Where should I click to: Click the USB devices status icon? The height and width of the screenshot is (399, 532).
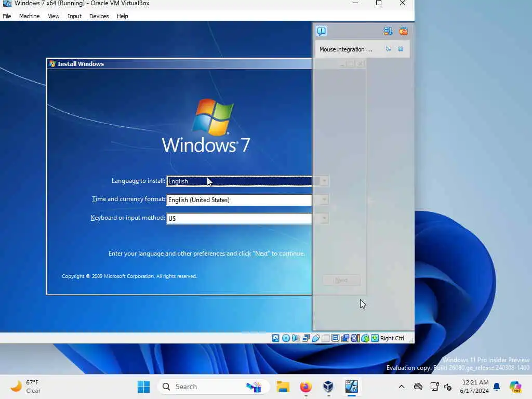pos(316,338)
